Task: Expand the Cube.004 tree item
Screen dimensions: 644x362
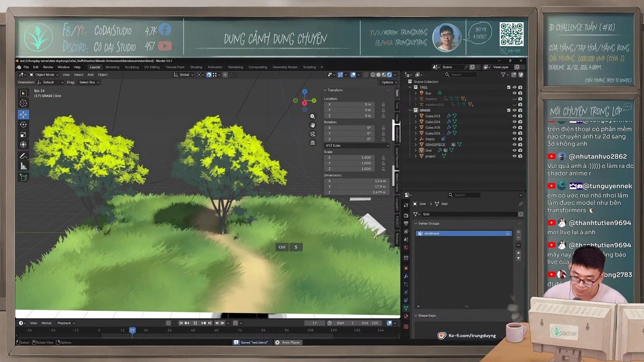Action: pyautogui.click(x=416, y=122)
